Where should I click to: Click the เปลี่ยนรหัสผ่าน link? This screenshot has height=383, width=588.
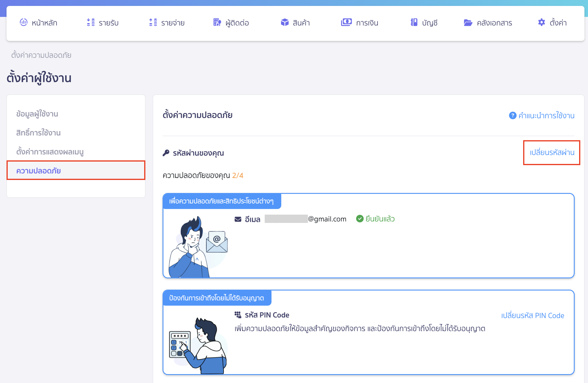point(552,152)
